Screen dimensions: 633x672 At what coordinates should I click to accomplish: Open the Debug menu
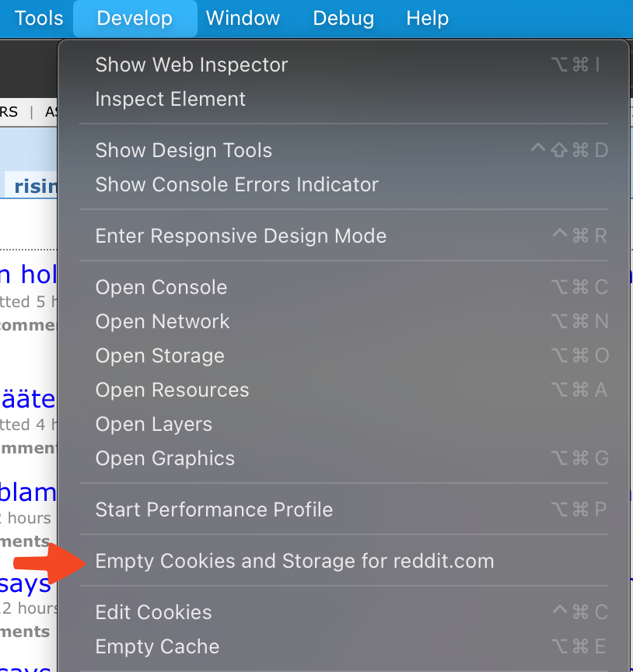(343, 18)
